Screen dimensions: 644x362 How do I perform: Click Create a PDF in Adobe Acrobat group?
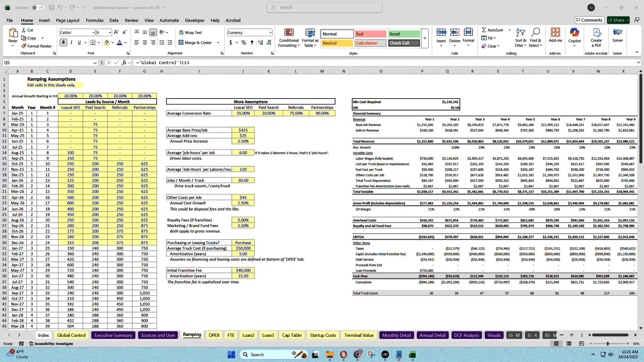[596, 38]
